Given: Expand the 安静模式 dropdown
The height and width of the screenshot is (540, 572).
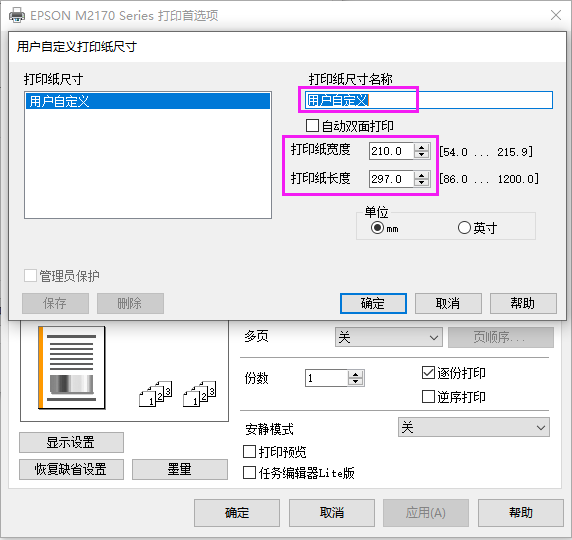Looking at the screenshot, I should [474, 427].
